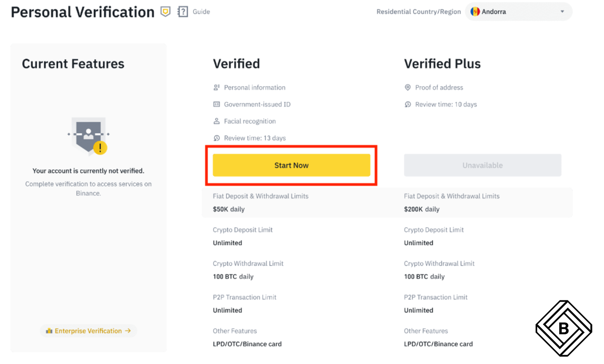604x364 pixels.
Task: Click 'Review time: 13 days' text
Action: [255, 138]
